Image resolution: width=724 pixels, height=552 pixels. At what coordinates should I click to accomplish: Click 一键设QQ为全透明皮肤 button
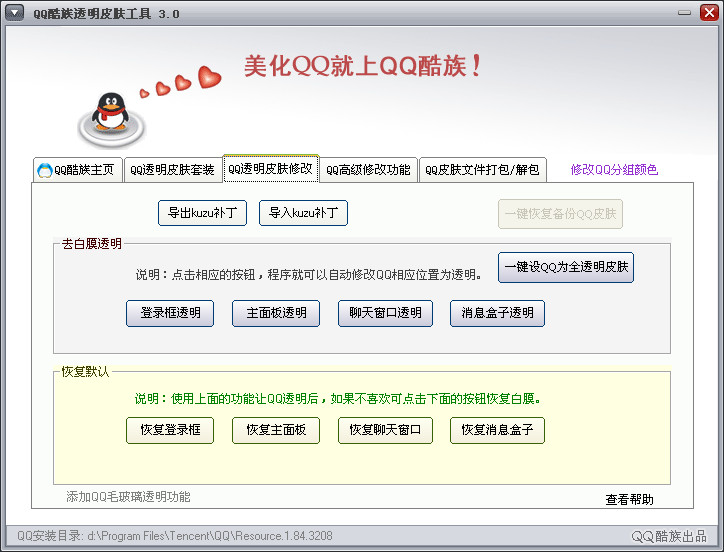click(566, 267)
